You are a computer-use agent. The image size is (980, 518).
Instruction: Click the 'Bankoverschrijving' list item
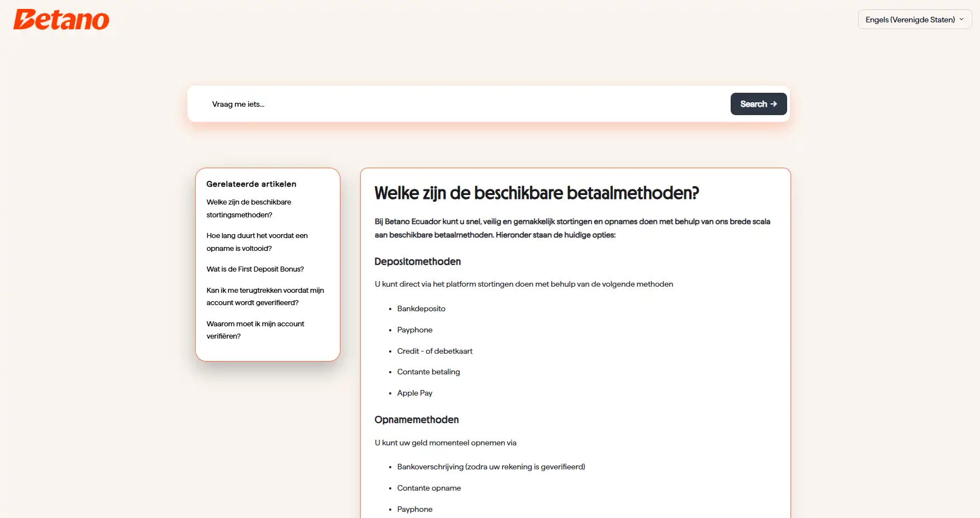pos(491,467)
